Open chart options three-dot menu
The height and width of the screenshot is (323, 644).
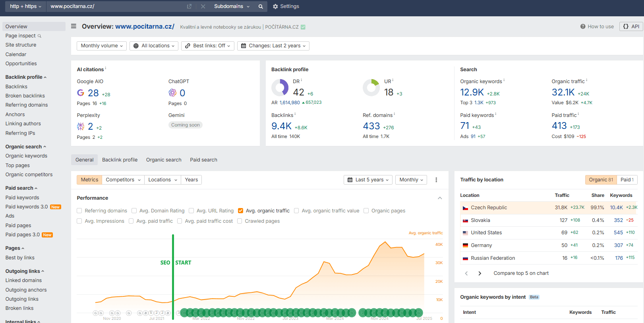point(436,180)
